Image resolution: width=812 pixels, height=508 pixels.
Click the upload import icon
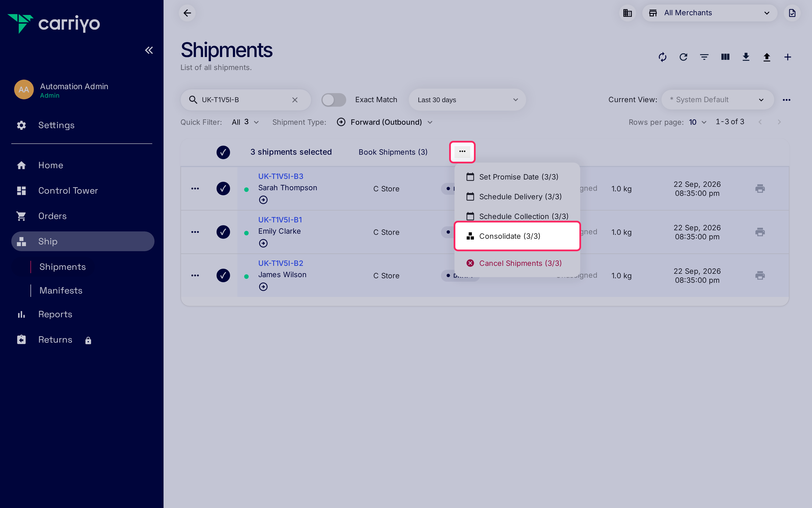(767, 57)
